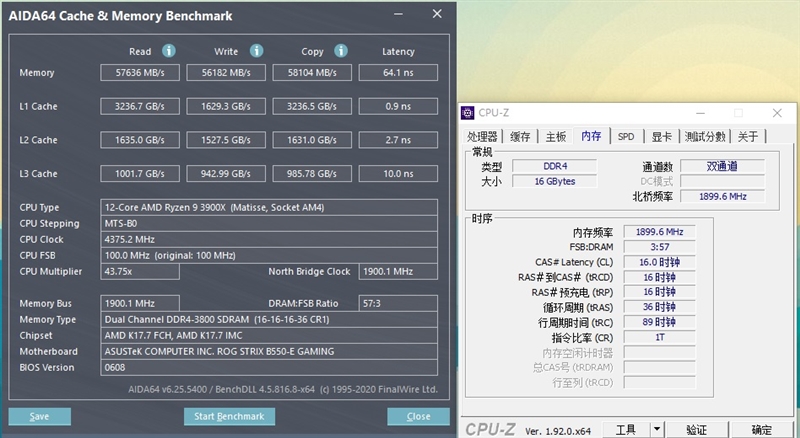Switch to the 测试分数 tab in CPU-Z

click(705, 136)
